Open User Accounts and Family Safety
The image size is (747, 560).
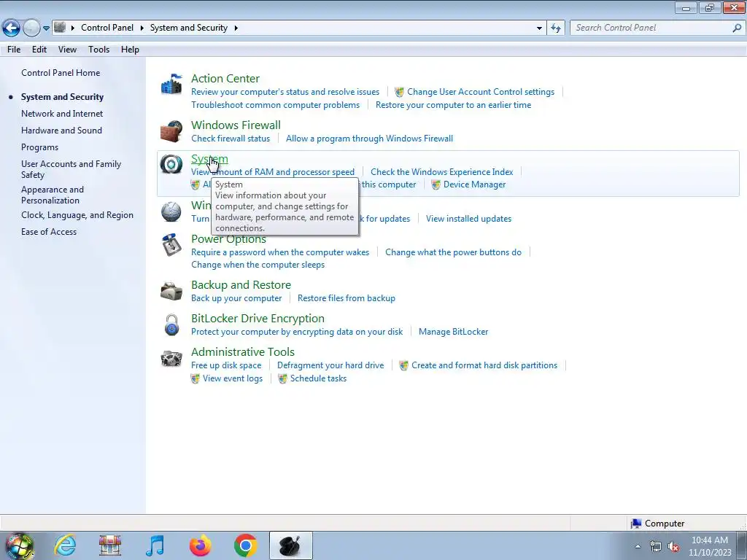click(x=71, y=169)
